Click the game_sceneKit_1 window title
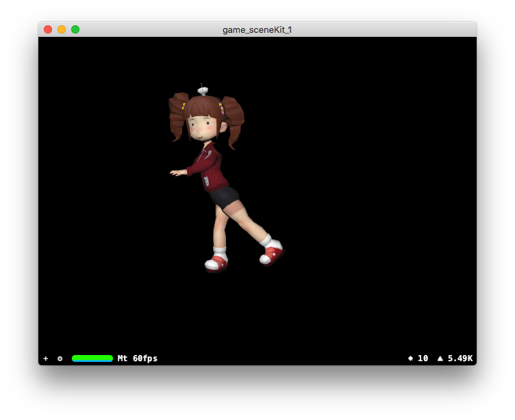The image size is (515, 420). click(x=257, y=29)
